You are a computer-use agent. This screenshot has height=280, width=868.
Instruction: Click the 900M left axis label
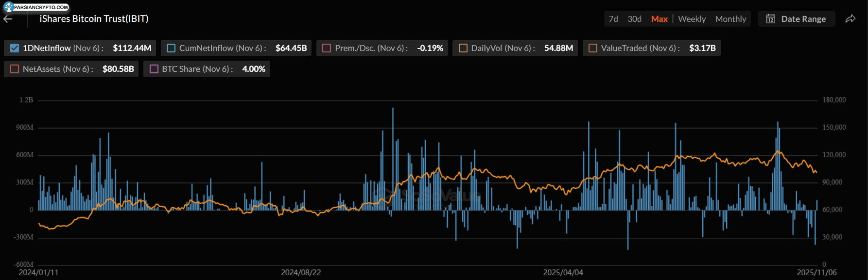coord(25,127)
